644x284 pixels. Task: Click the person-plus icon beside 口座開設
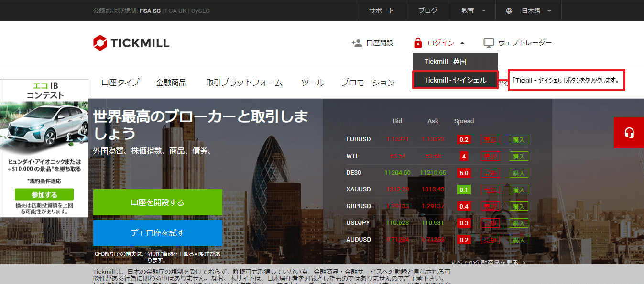click(x=356, y=42)
